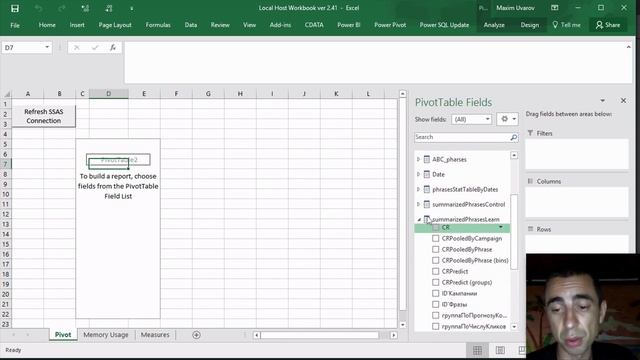Switch to the Formulas tab
This screenshot has height=360, width=640.
point(158,25)
